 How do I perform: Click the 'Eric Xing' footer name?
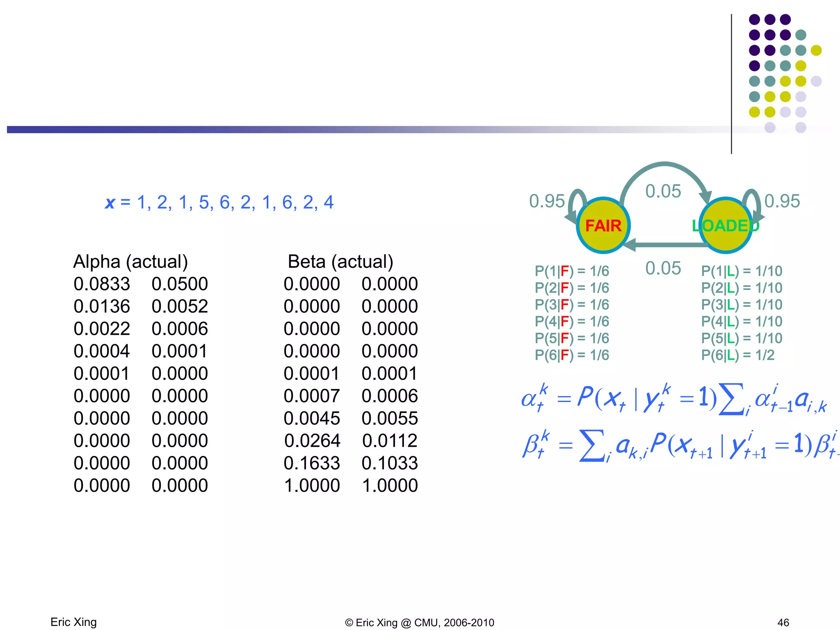[73, 622]
